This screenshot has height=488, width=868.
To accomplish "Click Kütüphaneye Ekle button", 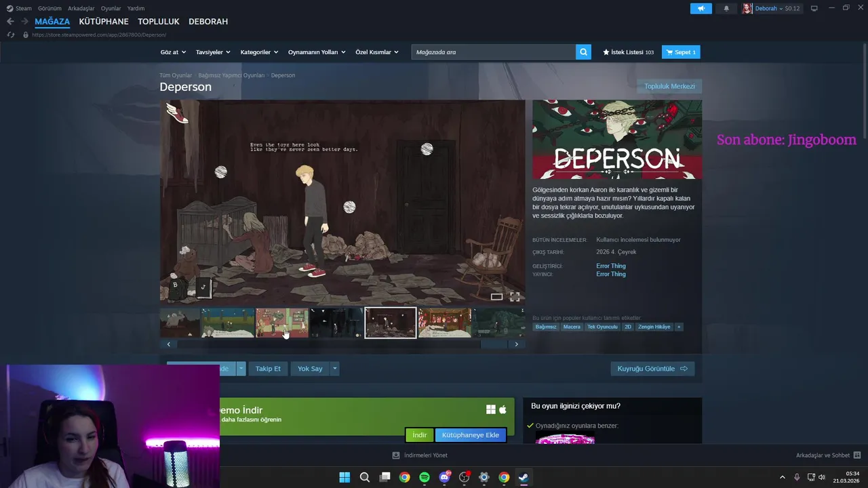I will point(471,434).
